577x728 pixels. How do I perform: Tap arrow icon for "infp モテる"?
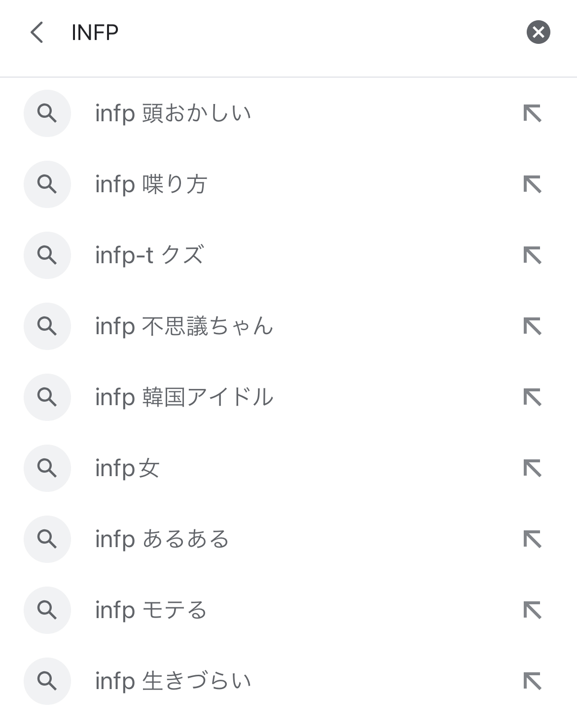tap(532, 610)
